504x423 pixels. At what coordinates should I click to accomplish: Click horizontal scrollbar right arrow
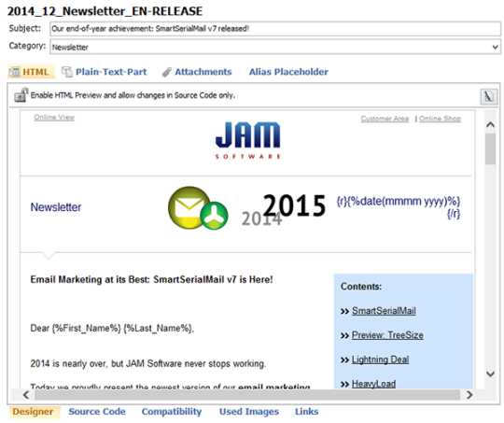pyautogui.click(x=469, y=395)
